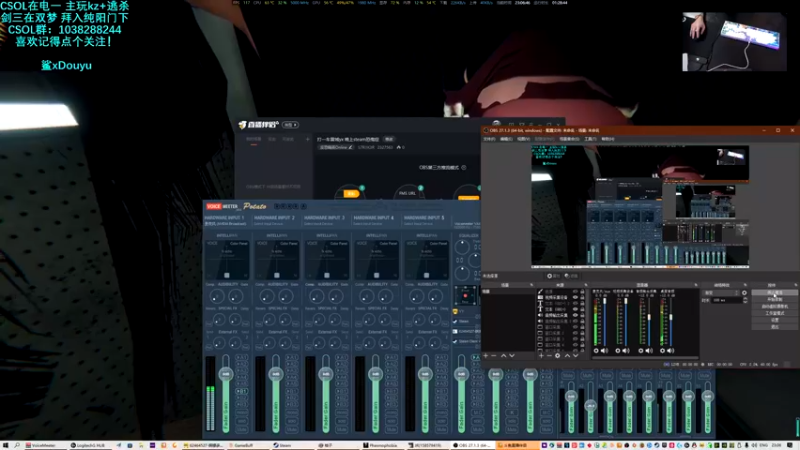This screenshot has width=800, height=450.
Task: Open source properties gear in OBS sources dock
Action: coord(558,356)
